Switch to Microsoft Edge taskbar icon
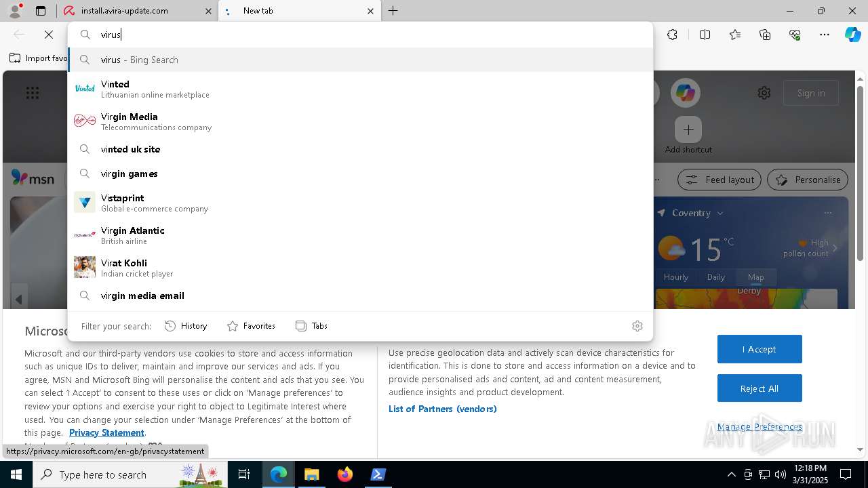The height and width of the screenshot is (488, 868). [x=279, y=474]
